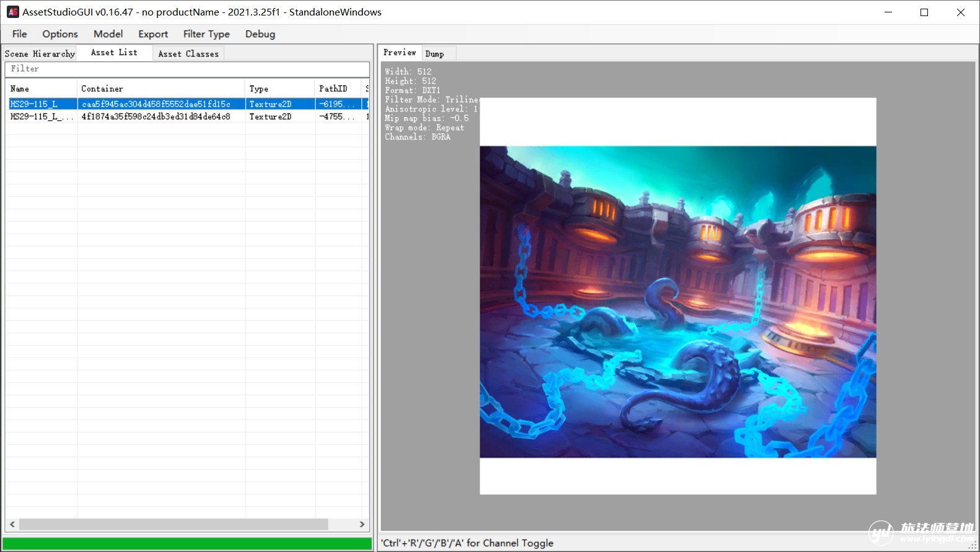This screenshot has width=980, height=552.
Task: Open the File menu
Action: (20, 34)
